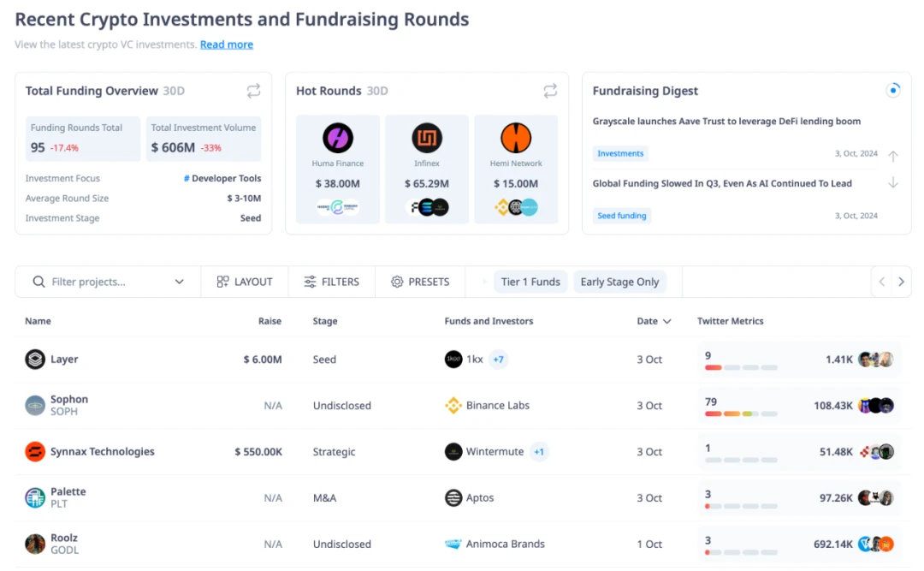
Task: Toggle the Tier 1 Funds filter chip
Action: click(530, 282)
